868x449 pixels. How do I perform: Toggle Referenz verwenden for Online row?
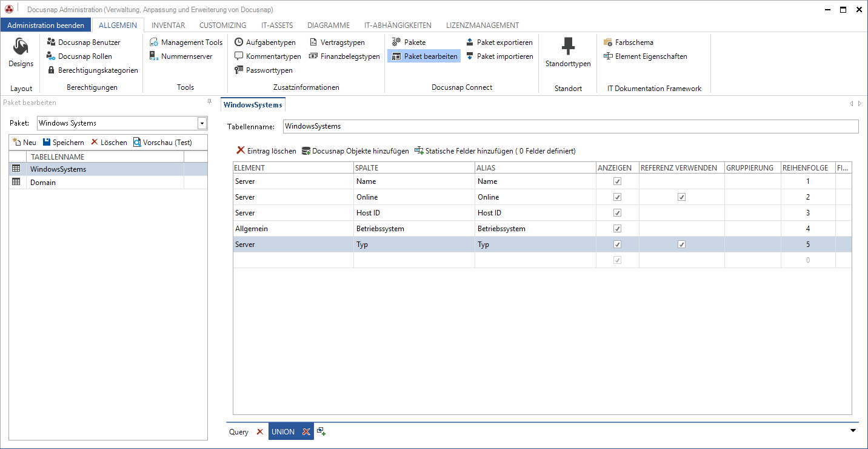(x=681, y=197)
